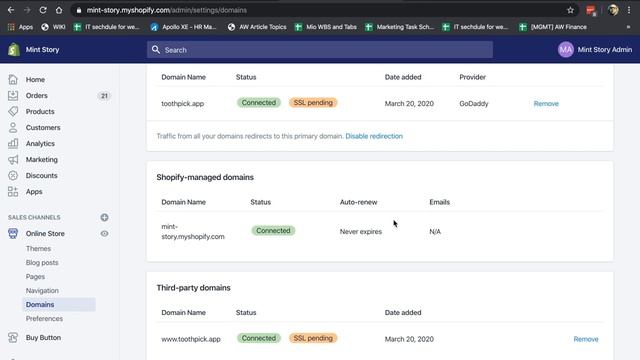The height and width of the screenshot is (360, 640).
Task: View online store via eye icon
Action: point(104,233)
